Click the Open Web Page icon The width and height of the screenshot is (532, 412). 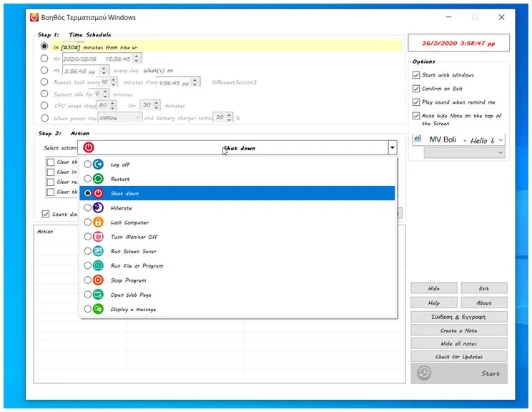[x=98, y=294]
